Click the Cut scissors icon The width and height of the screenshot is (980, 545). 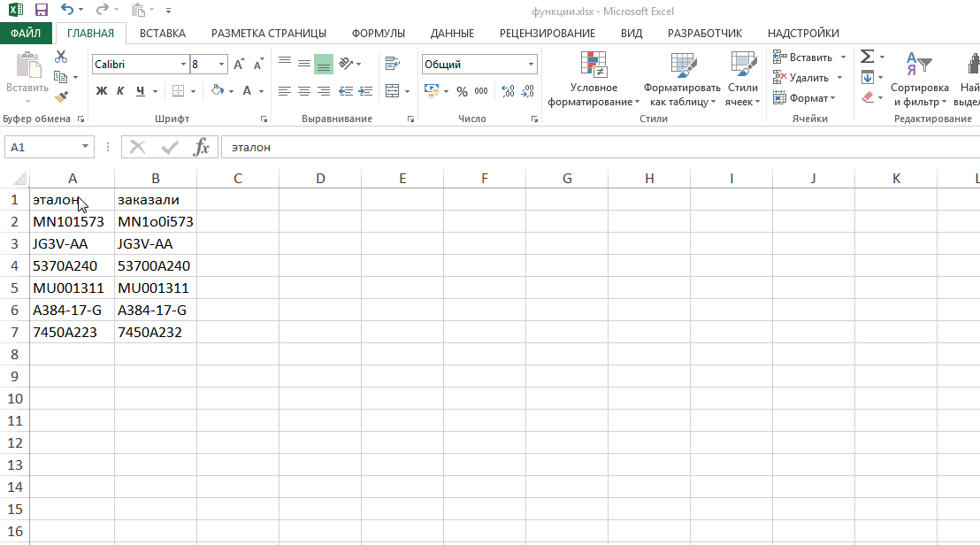[61, 57]
